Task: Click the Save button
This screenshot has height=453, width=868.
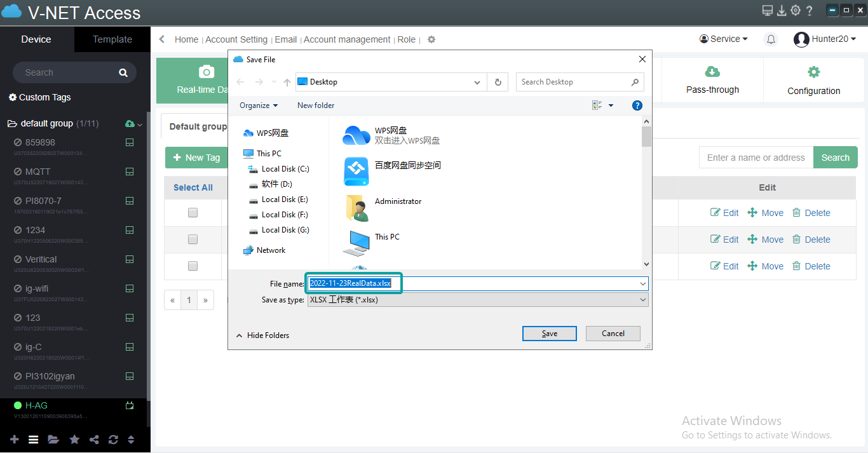Action: tap(549, 334)
